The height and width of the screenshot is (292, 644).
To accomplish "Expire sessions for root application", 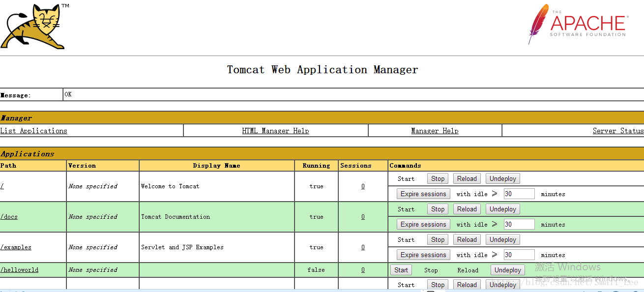I will 423,194.
